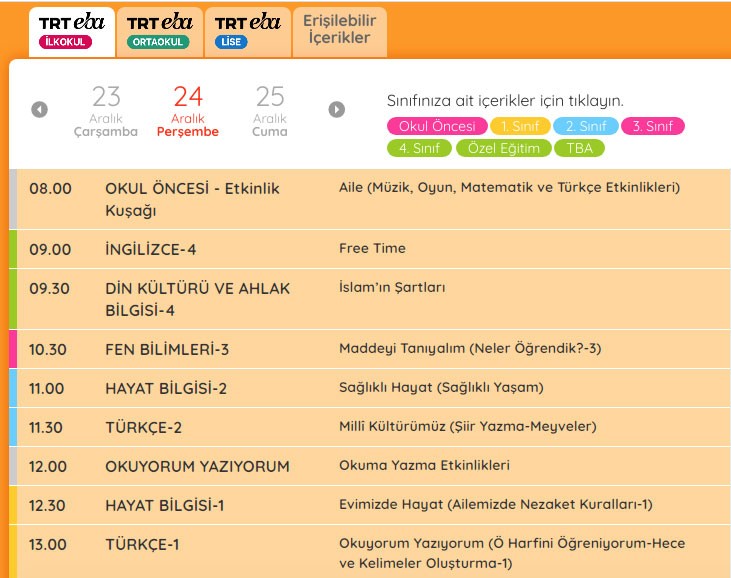Filter by TBA tag
Image resolution: width=731 pixels, height=578 pixels.
coord(579,148)
